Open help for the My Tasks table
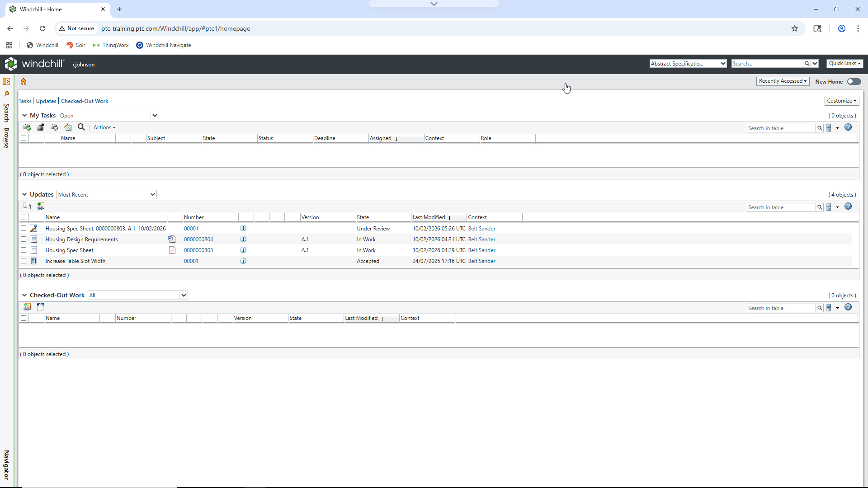 pos(848,127)
